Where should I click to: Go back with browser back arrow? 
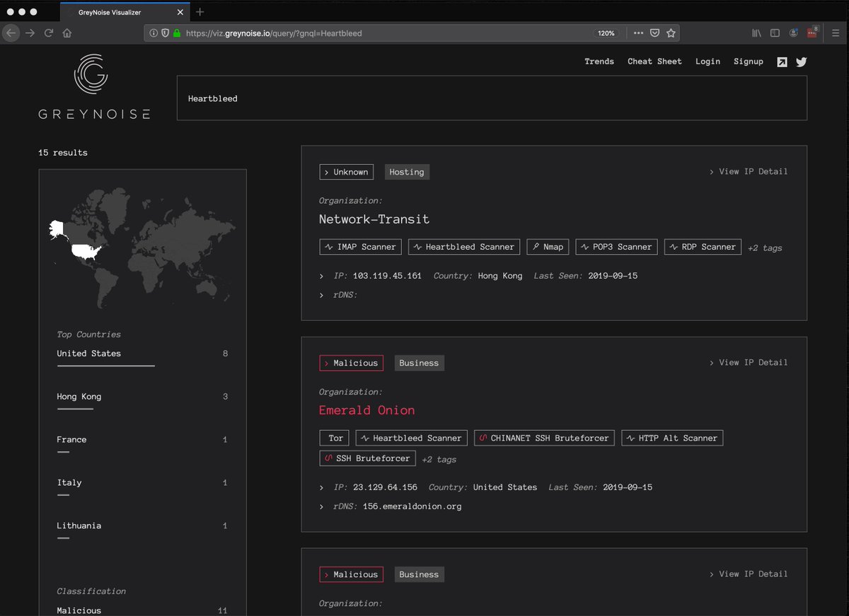pyautogui.click(x=11, y=33)
